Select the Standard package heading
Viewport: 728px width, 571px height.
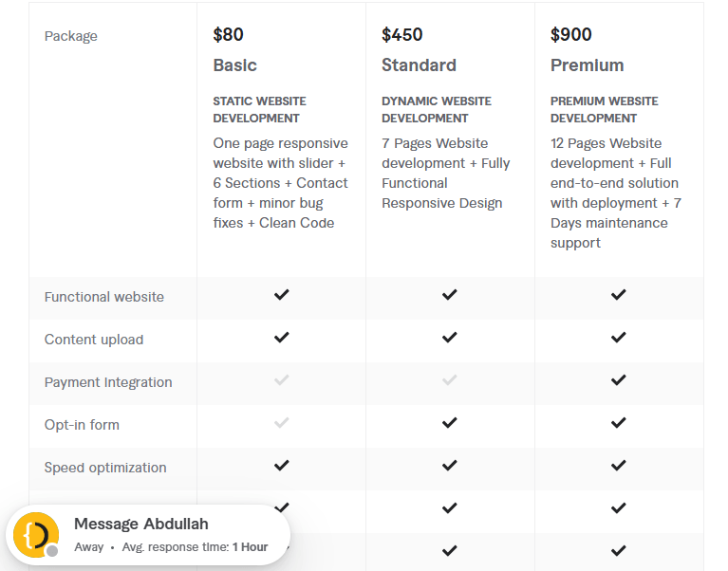click(x=419, y=65)
